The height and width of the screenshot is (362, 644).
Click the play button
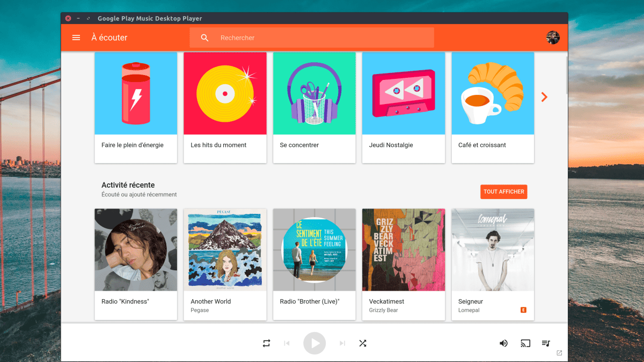pos(314,343)
